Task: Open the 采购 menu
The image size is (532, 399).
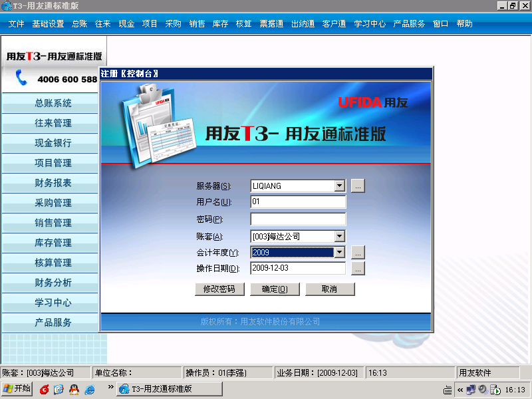Action: point(173,24)
